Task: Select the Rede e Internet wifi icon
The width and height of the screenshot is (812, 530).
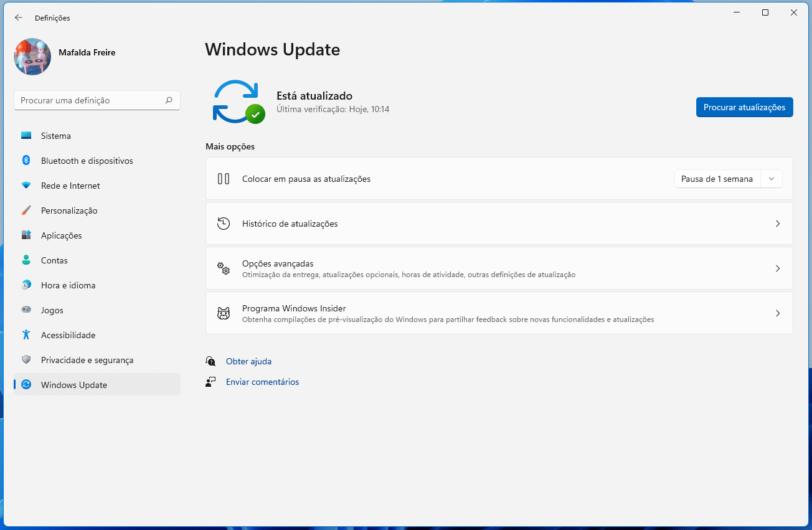Action: coord(26,186)
